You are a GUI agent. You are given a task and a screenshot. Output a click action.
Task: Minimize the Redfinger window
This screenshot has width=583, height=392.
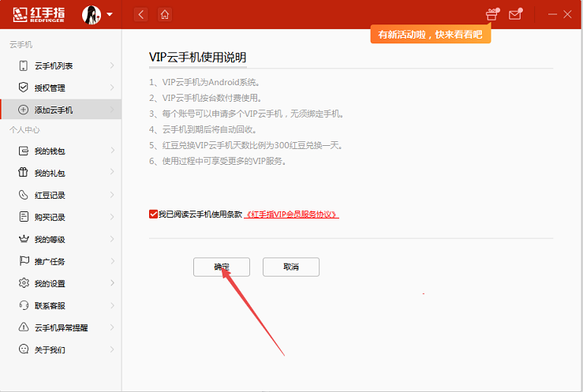[552, 14]
